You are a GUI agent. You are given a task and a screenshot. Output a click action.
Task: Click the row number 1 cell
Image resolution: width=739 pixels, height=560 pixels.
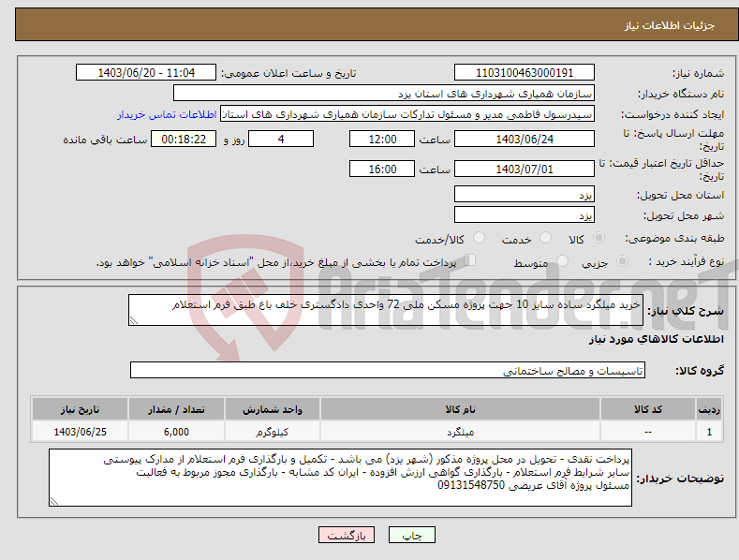[709, 432]
